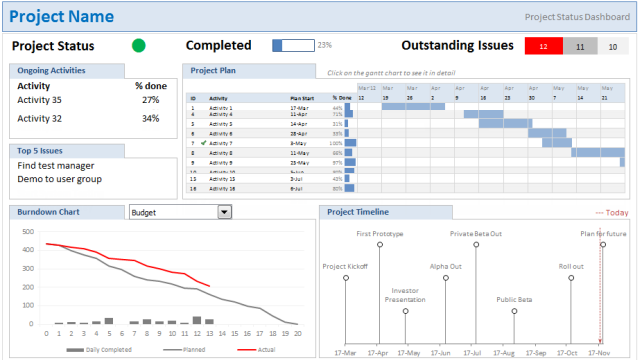Click the Completed progress bar
The image size is (640, 360).
click(293, 45)
